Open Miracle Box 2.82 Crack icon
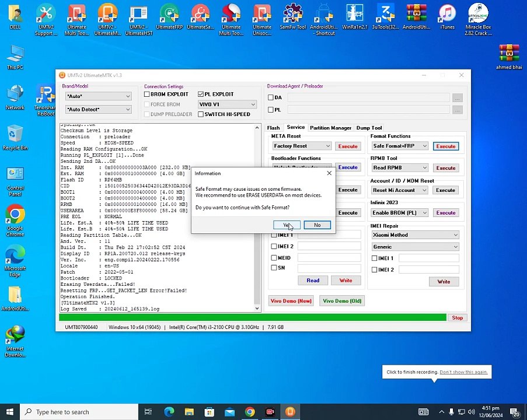Viewport: 527px width, 420px height. (x=478, y=19)
